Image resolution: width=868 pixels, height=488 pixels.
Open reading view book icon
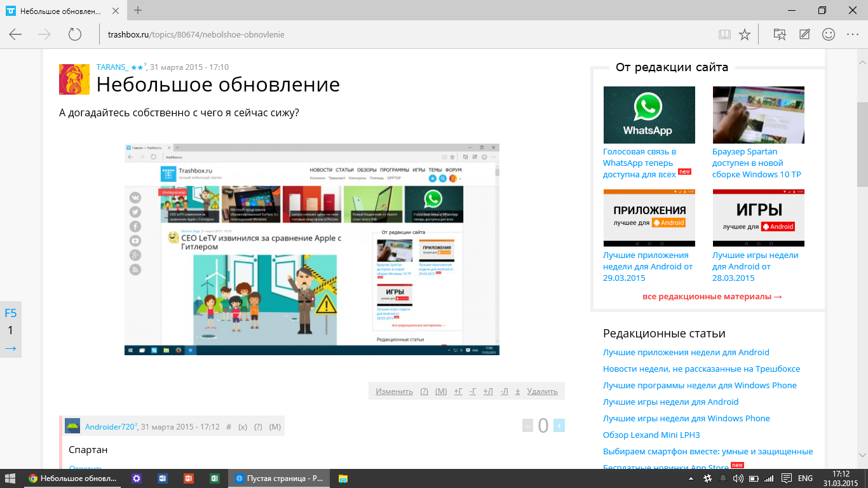pyautogui.click(x=724, y=34)
